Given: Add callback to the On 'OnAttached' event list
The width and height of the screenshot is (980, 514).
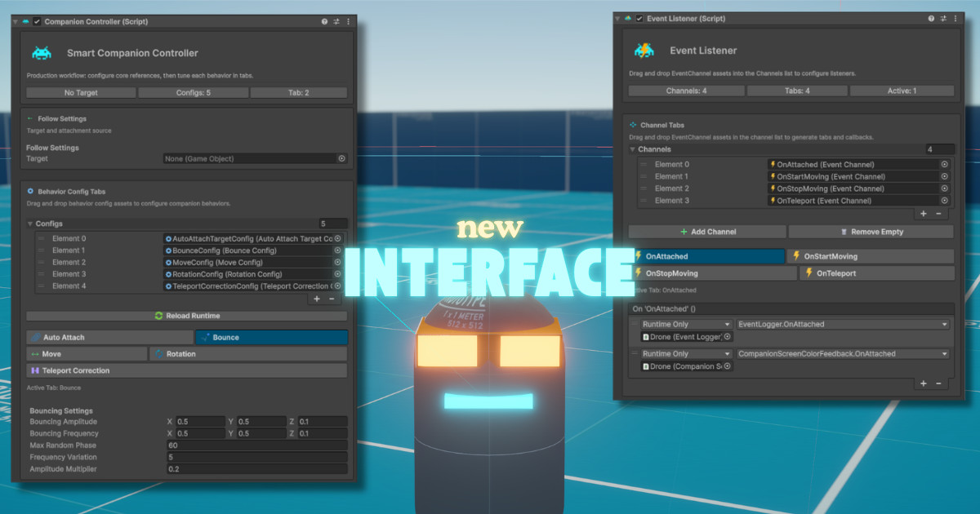Looking at the screenshot, I should point(924,383).
